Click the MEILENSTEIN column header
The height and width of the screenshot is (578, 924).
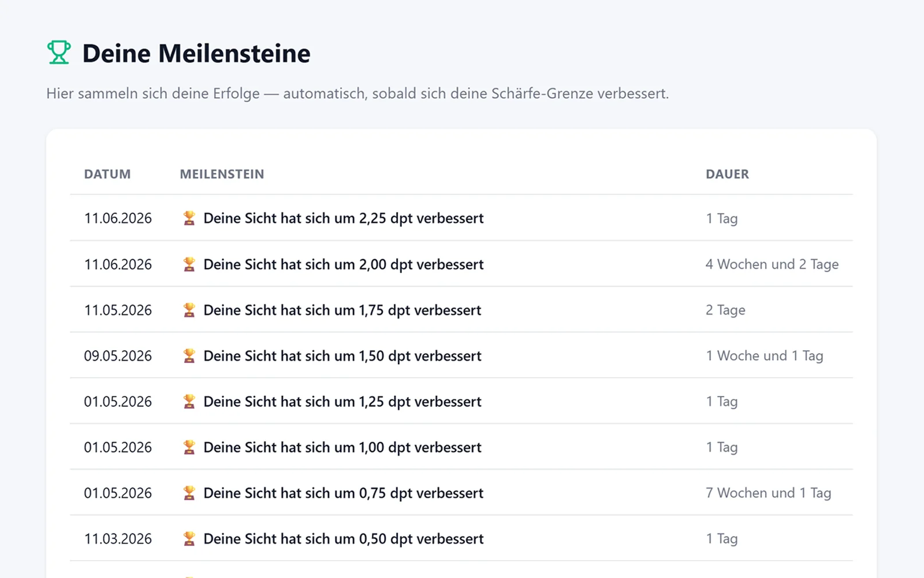222,174
